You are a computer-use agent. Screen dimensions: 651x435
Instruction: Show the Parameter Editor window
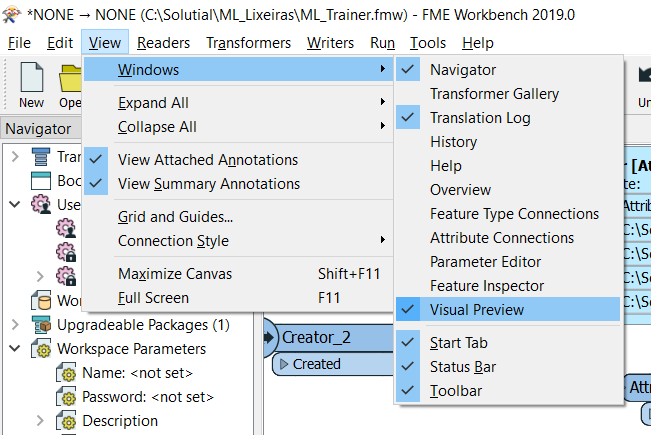click(x=508, y=261)
